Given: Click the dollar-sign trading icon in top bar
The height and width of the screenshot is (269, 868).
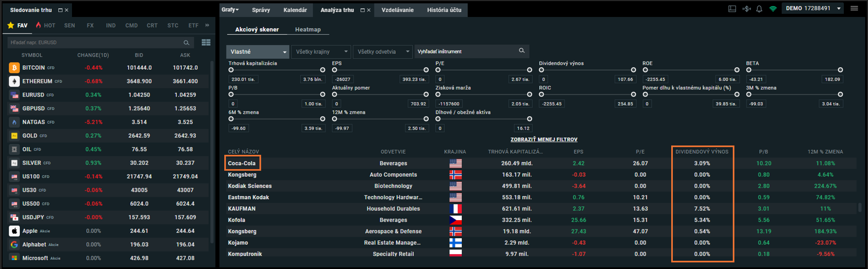Looking at the screenshot, I should tap(746, 9).
